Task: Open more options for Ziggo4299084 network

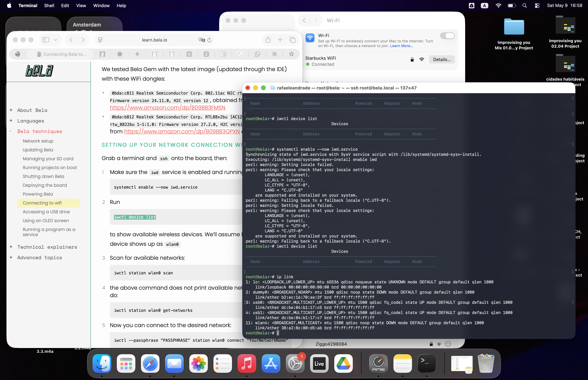Action: [x=448, y=344]
